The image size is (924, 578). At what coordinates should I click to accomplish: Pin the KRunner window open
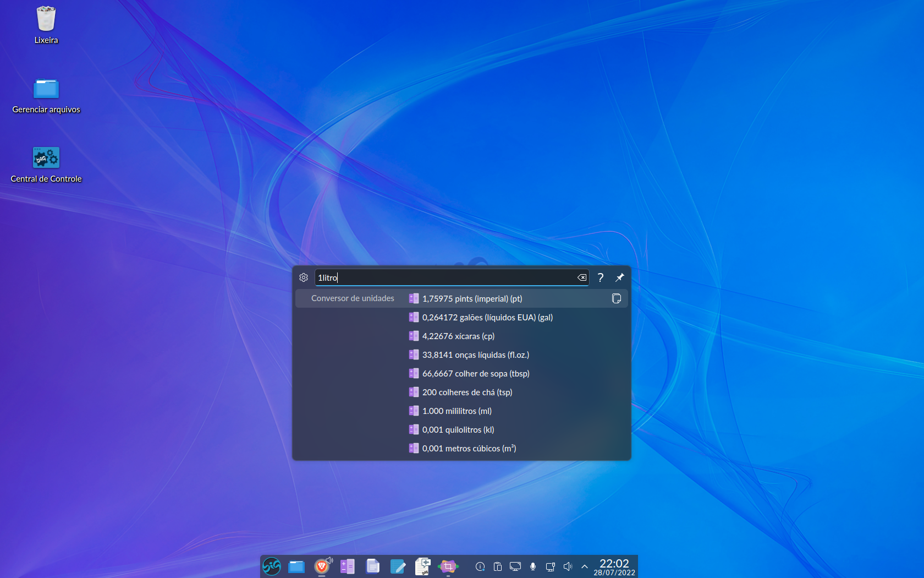[619, 277]
